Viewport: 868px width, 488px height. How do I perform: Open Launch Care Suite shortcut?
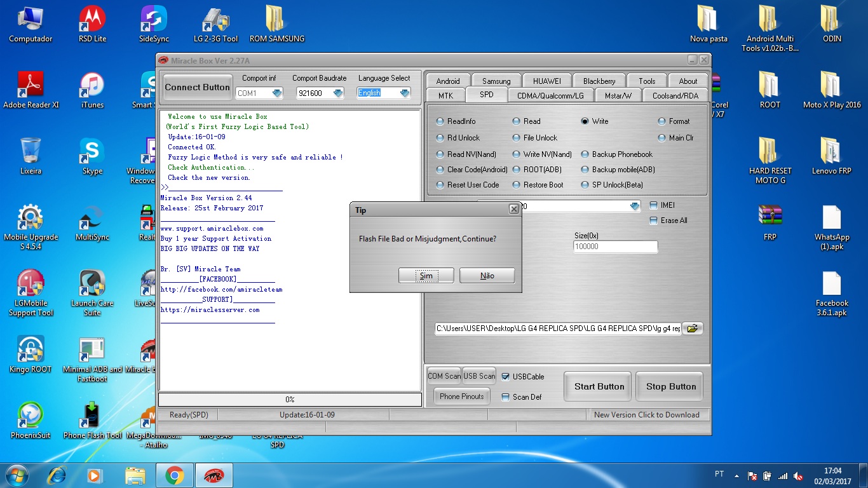tap(92, 293)
